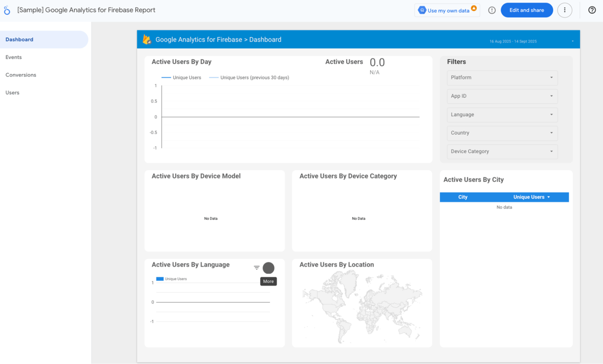Click the Active Users By Day heading
Screen dimensions: 603x364
[181, 62]
